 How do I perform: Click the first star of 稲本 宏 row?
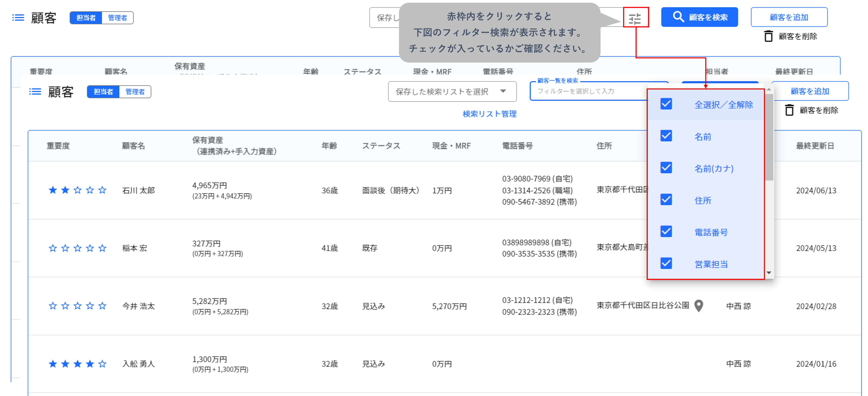coord(53,248)
